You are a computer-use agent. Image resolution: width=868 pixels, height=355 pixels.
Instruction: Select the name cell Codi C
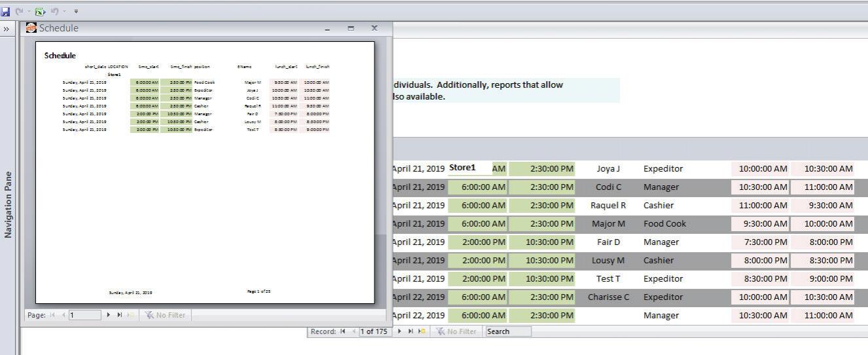609,187
